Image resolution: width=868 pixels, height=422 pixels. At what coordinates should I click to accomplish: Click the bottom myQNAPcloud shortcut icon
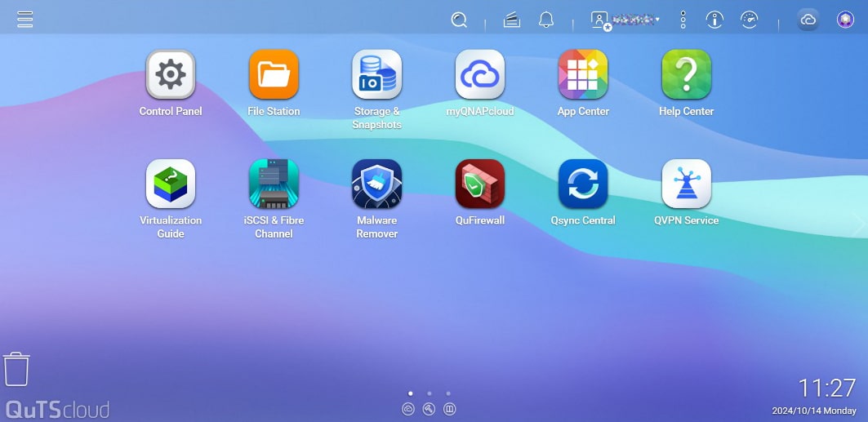pos(408,409)
